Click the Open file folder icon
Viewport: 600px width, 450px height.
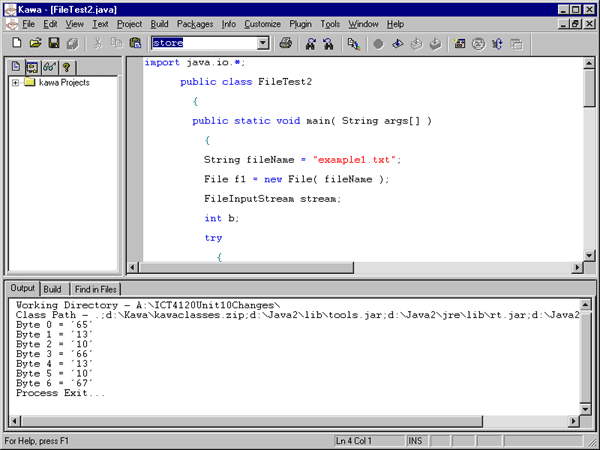35,43
